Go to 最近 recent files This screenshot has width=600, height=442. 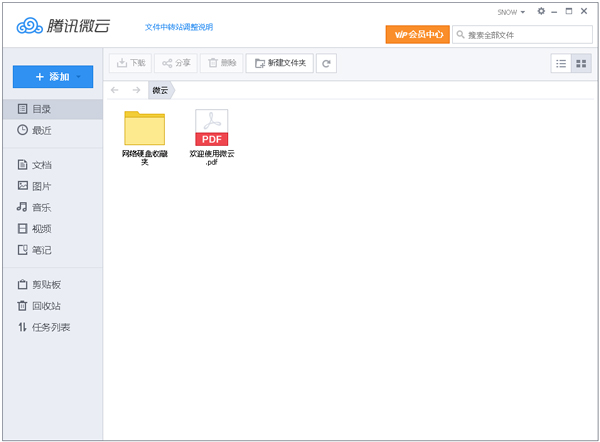(41, 130)
